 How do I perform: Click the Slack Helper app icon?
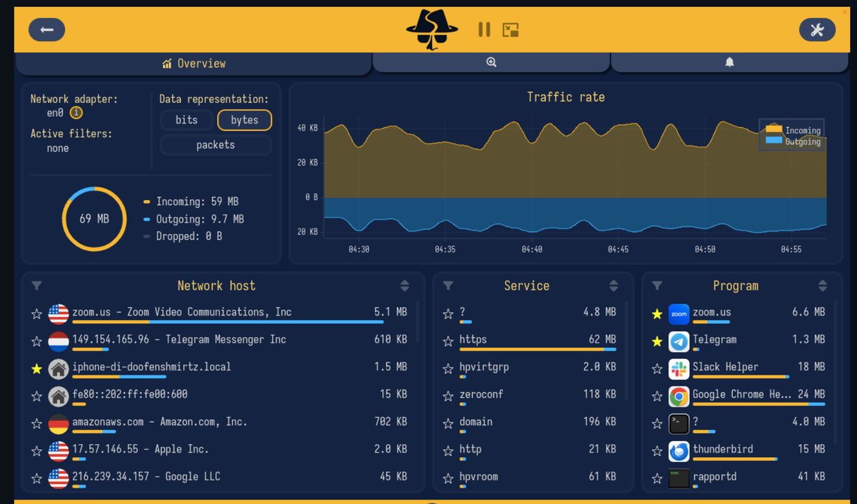point(678,369)
